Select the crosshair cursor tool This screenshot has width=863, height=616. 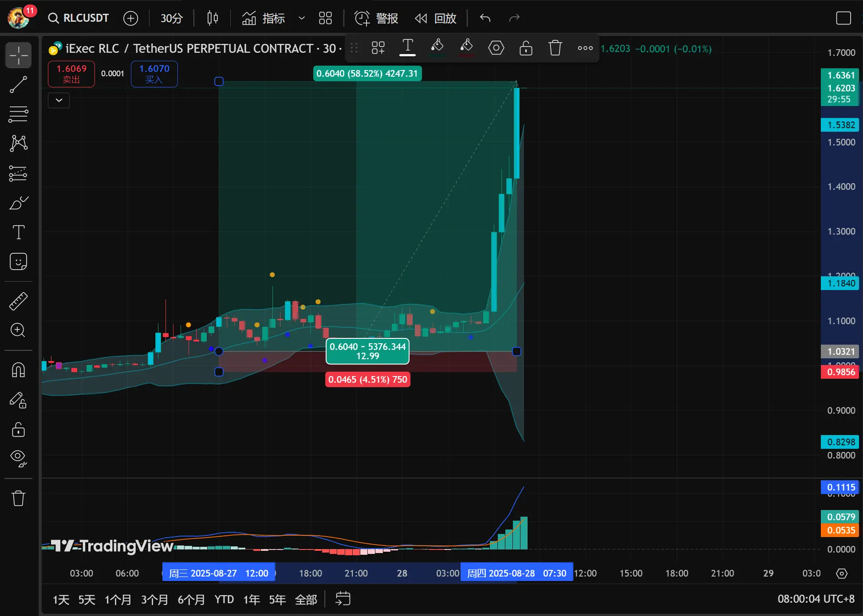click(x=19, y=55)
